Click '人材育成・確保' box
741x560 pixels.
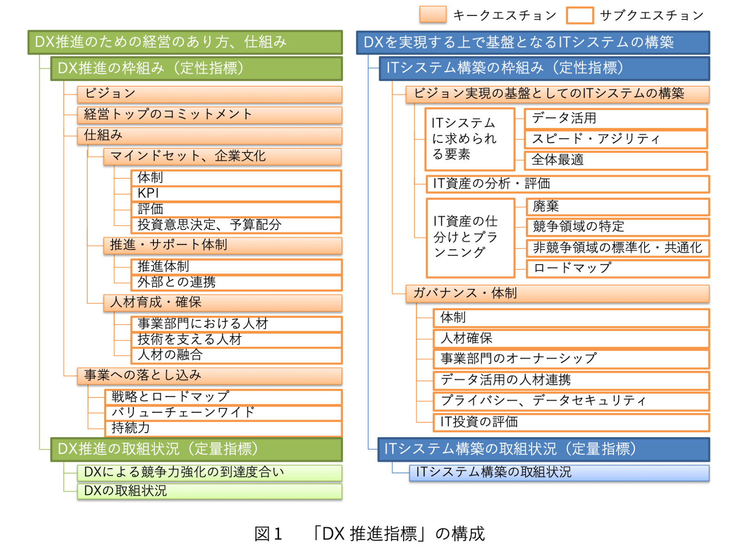(x=222, y=303)
